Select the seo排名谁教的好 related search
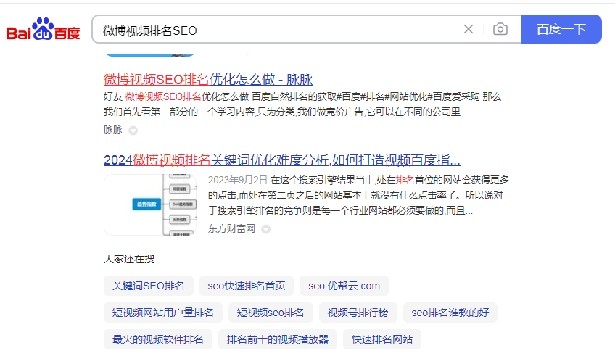 point(450,313)
